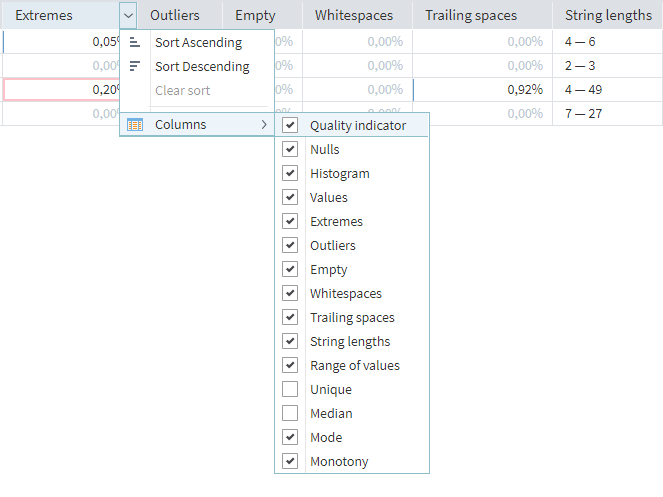Select the '7 — 27' string lengths cell
The image size is (663, 497).
(608, 114)
